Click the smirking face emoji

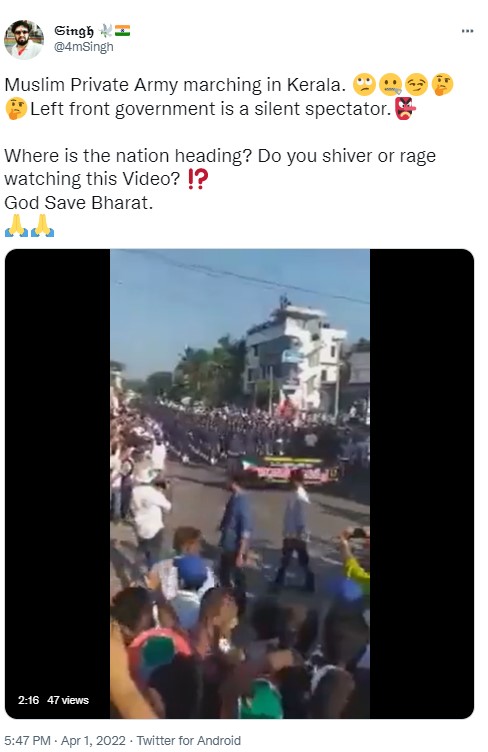coord(416,84)
